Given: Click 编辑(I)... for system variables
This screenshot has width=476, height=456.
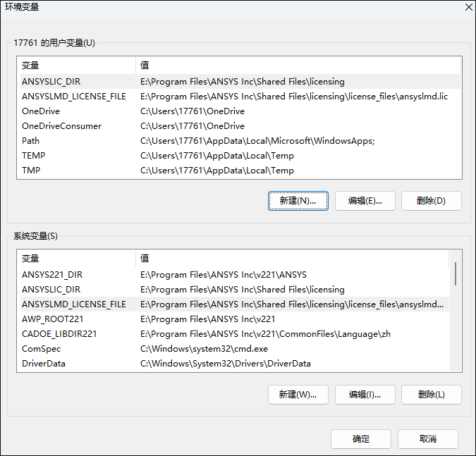Looking at the screenshot, I should coord(365,395).
